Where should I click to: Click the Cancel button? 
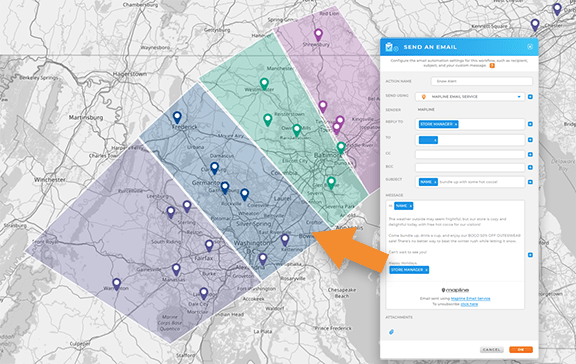click(492, 350)
